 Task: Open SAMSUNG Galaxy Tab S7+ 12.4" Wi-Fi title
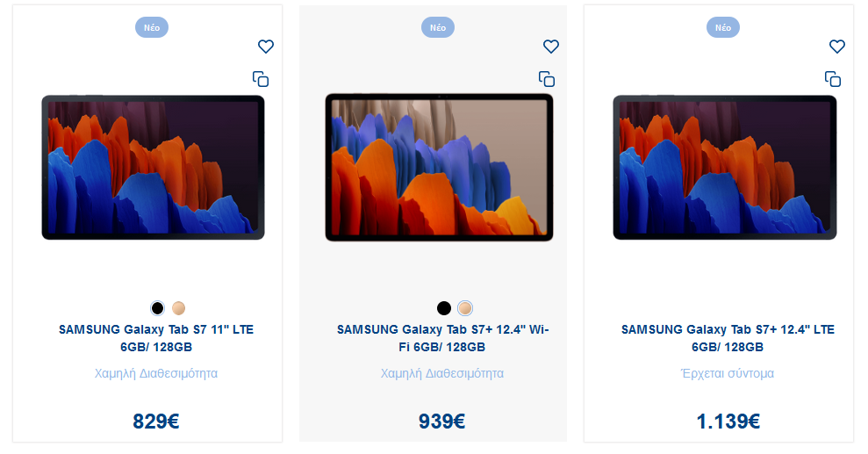tap(442, 338)
